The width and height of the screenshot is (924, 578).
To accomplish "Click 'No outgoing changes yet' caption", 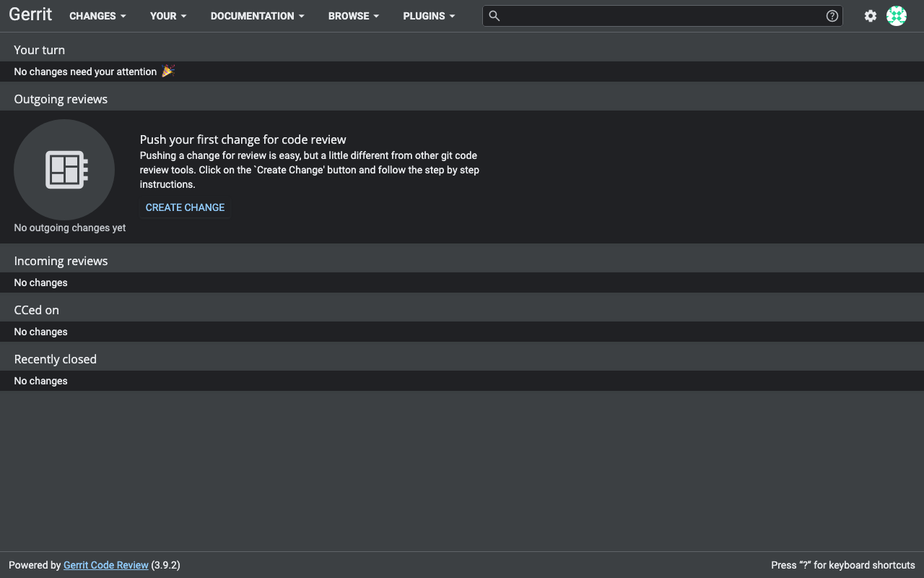I will point(70,228).
